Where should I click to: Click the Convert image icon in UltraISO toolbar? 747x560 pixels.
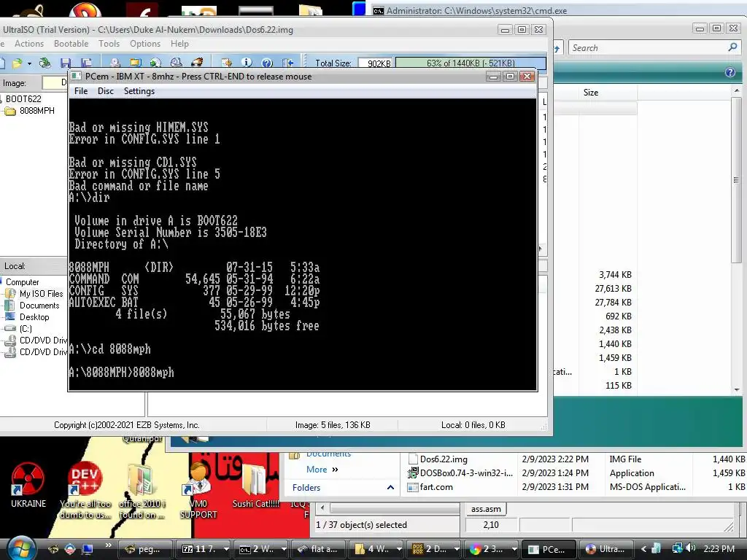pyautogui.click(x=156, y=63)
